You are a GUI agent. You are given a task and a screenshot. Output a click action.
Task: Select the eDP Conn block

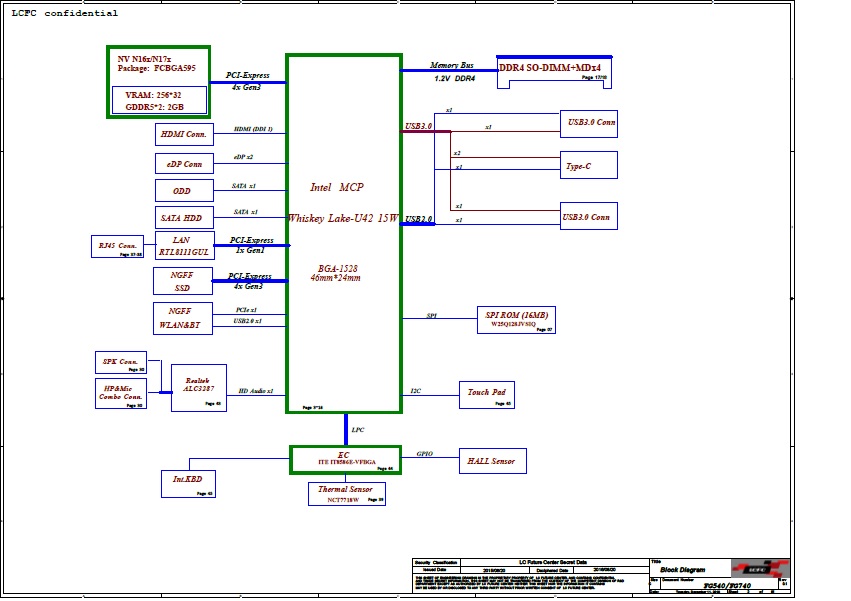click(184, 163)
